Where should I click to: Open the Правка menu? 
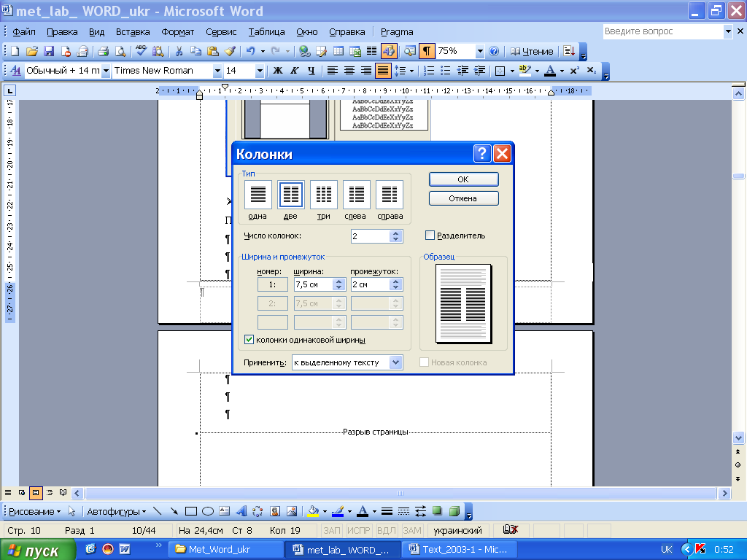click(x=62, y=32)
